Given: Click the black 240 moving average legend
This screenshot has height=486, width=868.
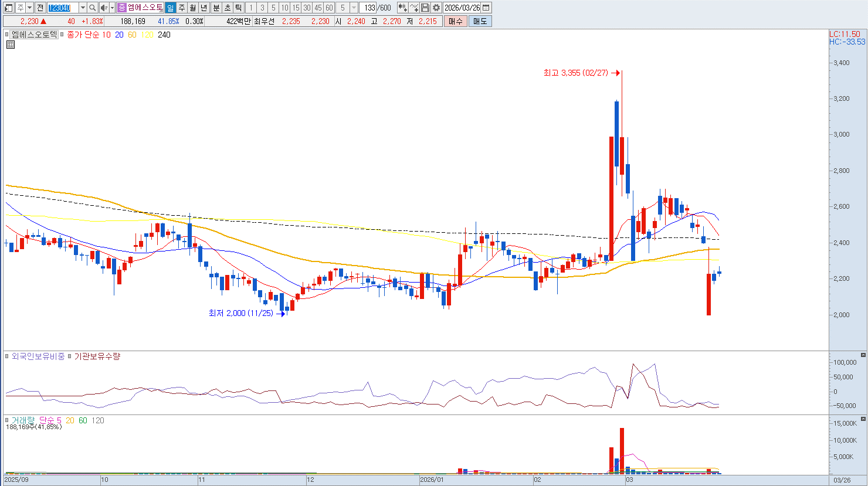Looking at the screenshot, I should coord(164,35).
